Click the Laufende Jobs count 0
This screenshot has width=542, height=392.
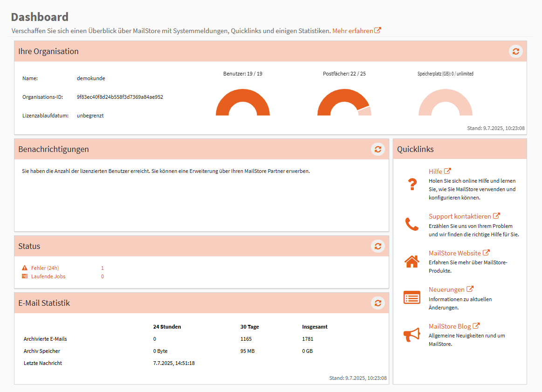pyautogui.click(x=103, y=276)
